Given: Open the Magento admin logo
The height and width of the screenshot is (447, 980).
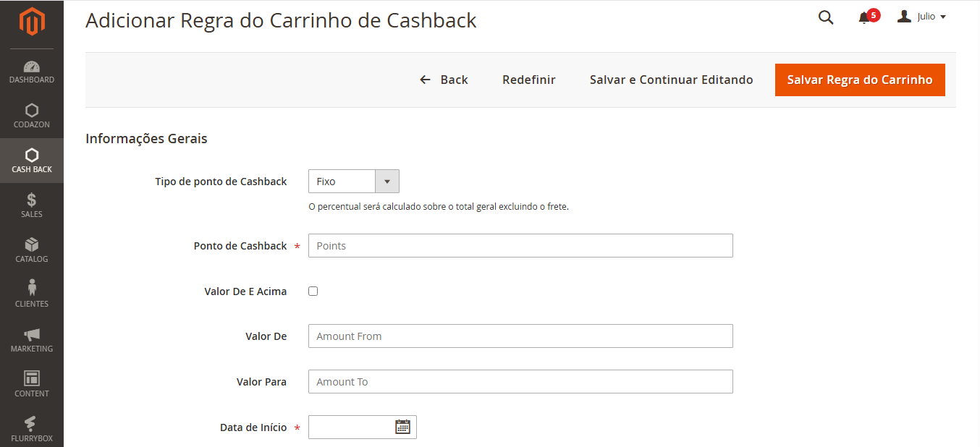Looking at the screenshot, I should coord(31,22).
